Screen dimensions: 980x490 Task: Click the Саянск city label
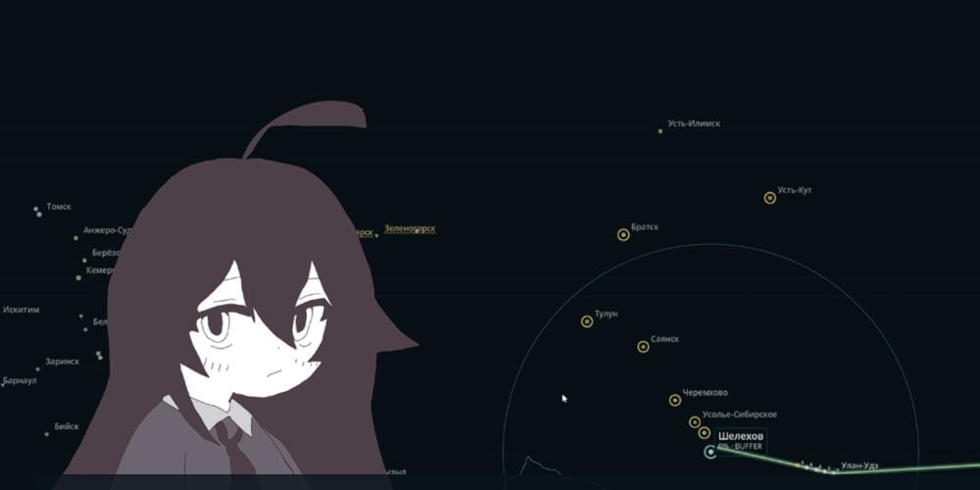pyautogui.click(x=664, y=339)
